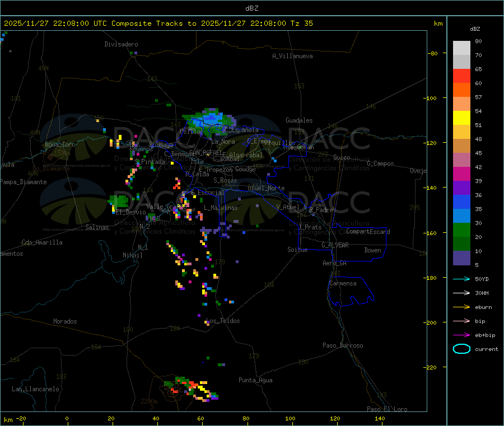Click the Cda_Amarilla map label
The image size is (504, 426).
tap(42, 242)
